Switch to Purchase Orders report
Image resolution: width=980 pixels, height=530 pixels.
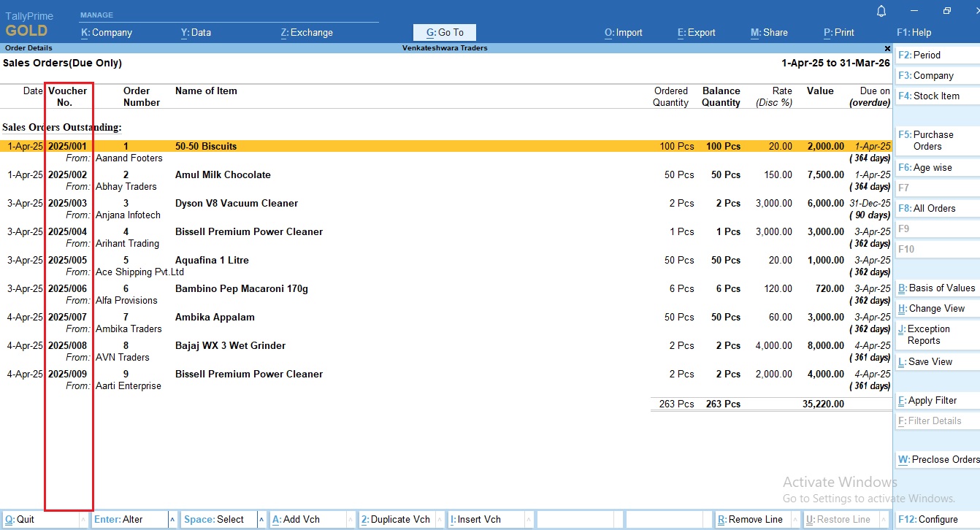[931, 141]
